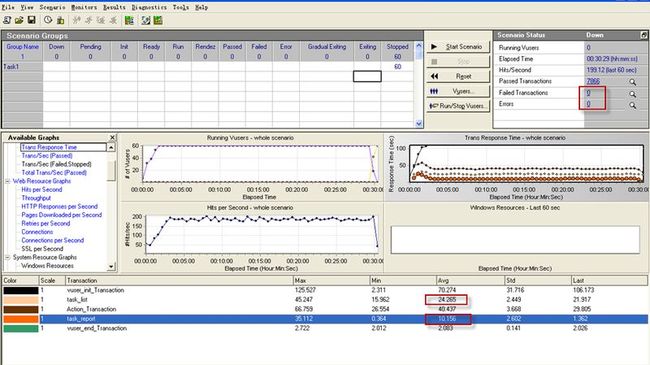Screen dimensions: 650x365
Task: Click the magnifier beside Failed Transactions
Action: pyautogui.click(x=632, y=94)
